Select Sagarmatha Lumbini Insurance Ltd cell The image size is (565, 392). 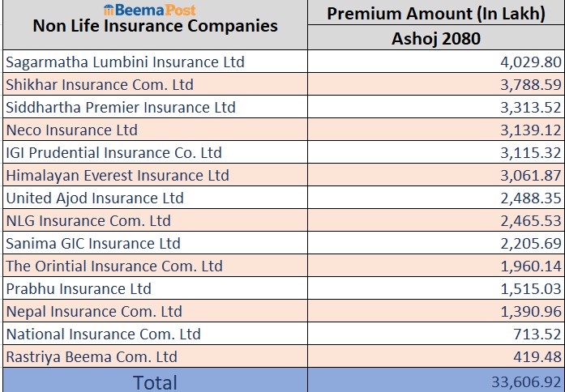coord(125,62)
